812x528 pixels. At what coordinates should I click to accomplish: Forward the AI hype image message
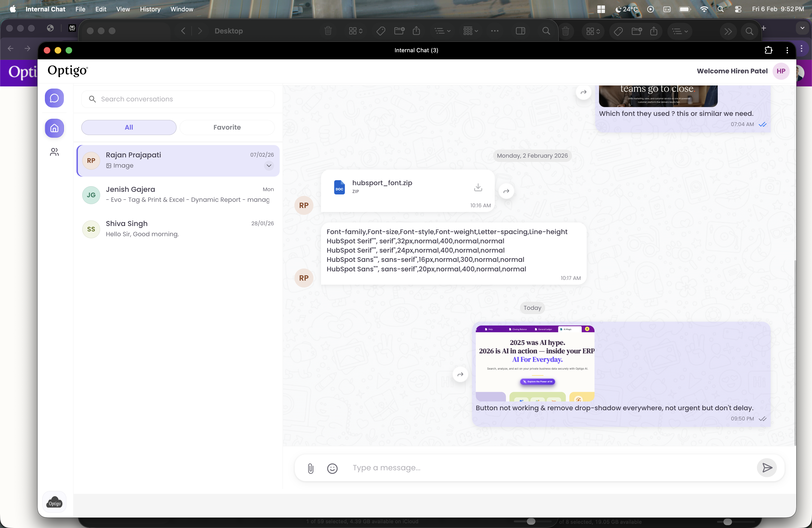click(x=460, y=374)
